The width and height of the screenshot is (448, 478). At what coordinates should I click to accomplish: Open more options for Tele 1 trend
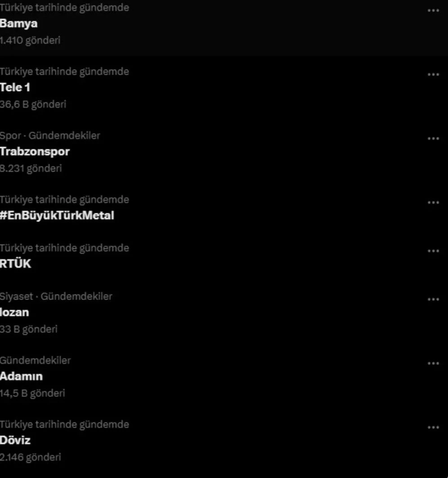[x=433, y=74]
